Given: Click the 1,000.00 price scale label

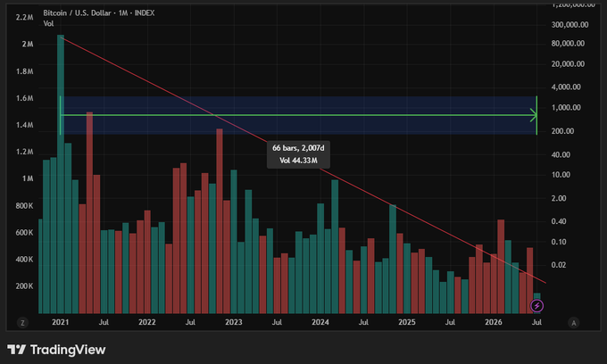Looking at the screenshot, I should [x=566, y=108].
